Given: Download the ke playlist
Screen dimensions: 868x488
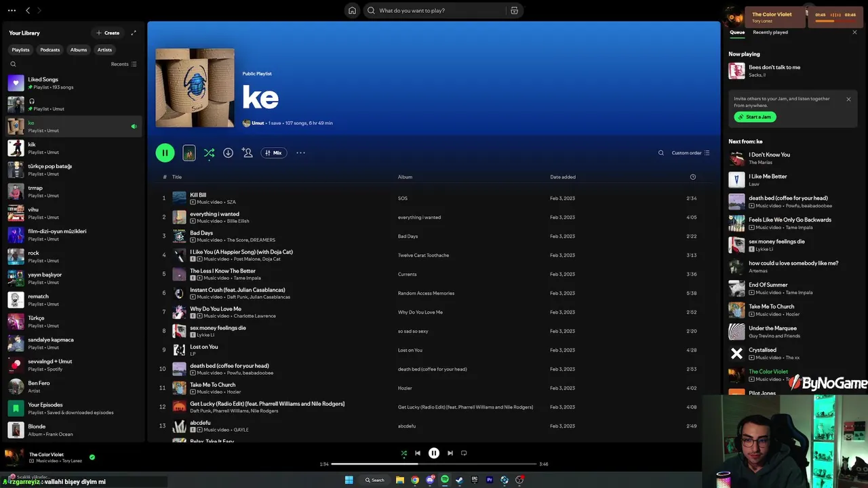Looking at the screenshot, I should tap(228, 152).
